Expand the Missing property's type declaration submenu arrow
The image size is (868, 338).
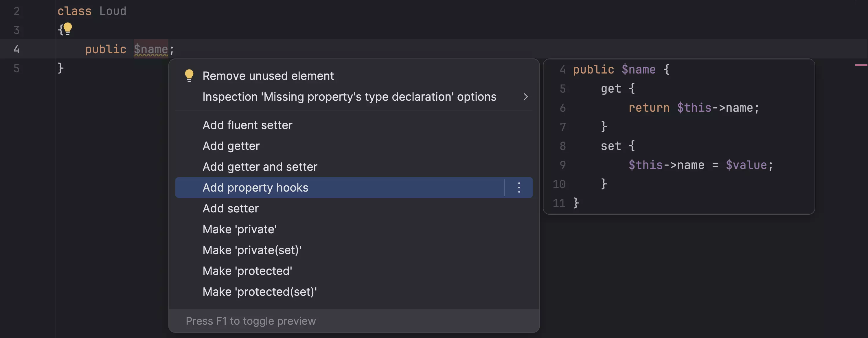tap(525, 97)
